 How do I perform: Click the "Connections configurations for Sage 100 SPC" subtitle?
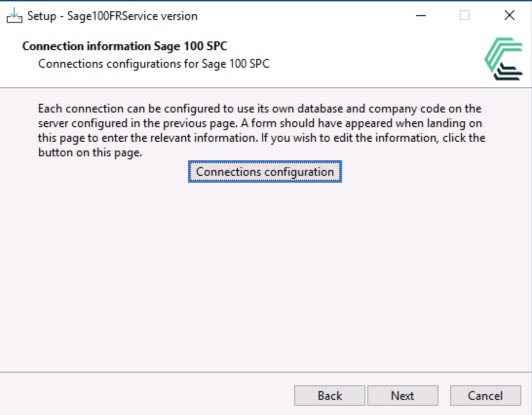pyautogui.click(x=153, y=64)
